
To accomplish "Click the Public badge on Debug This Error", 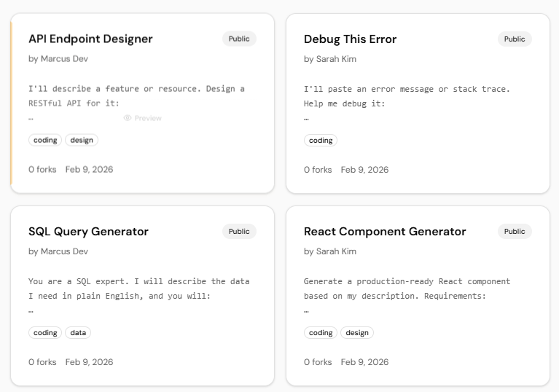I will [x=515, y=39].
